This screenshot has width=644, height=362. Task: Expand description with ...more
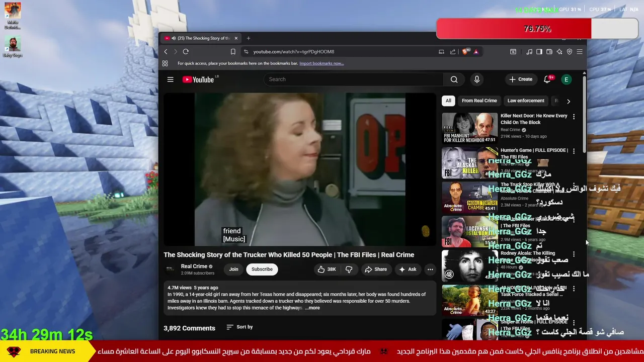312,308
